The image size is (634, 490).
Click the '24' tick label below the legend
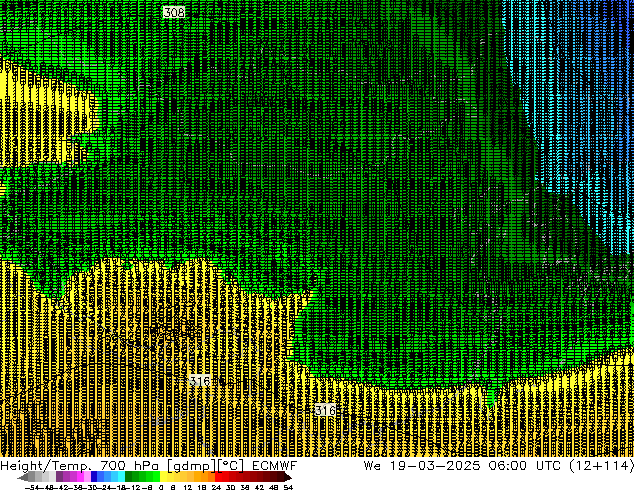click(216, 488)
